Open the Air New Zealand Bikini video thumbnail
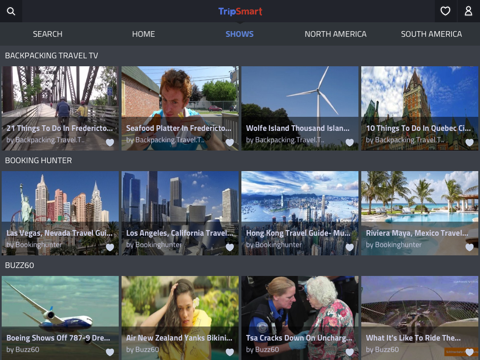The width and height of the screenshot is (480, 360). [x=180, y=318]
